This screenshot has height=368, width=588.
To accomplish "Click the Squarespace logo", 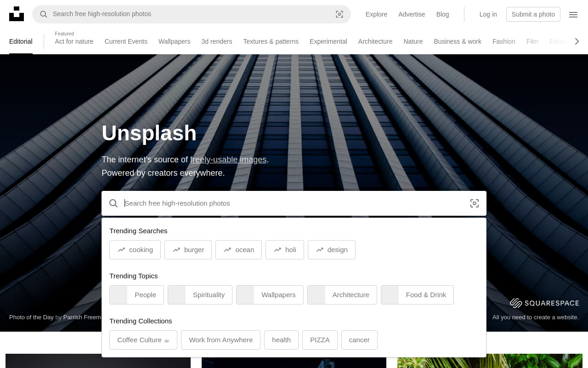I will click(544, 303).
